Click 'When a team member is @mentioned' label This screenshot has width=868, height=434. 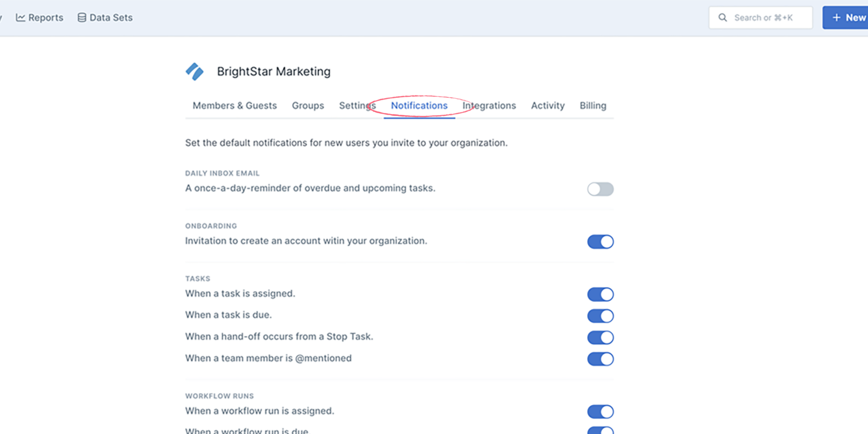point(268,358)
